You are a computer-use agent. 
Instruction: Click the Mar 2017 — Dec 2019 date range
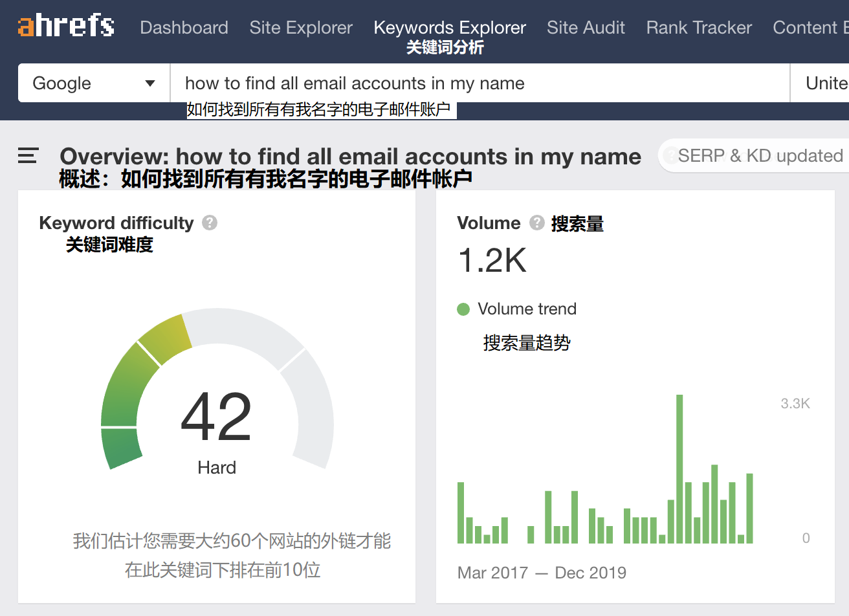[542, 573]
